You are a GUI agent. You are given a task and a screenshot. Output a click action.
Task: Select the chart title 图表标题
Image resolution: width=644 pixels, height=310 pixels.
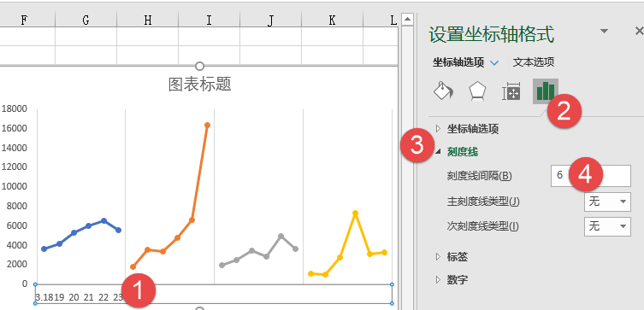click(x=200, y=85)
